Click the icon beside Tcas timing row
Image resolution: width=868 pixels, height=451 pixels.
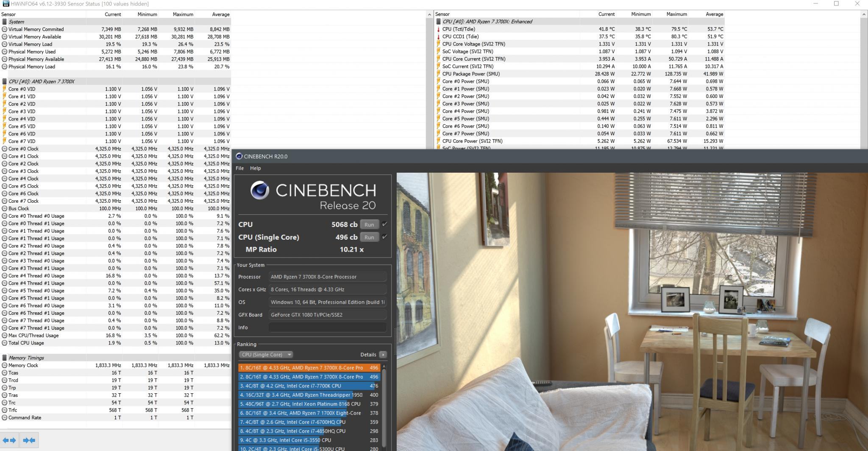4,373
